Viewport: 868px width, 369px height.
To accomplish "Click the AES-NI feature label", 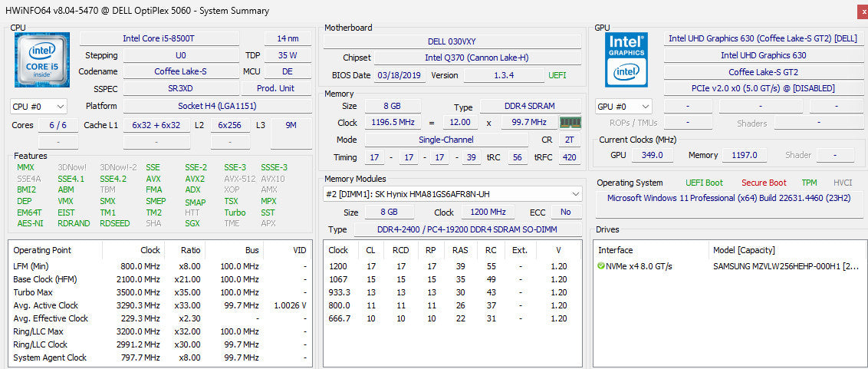I will (30, 223).
